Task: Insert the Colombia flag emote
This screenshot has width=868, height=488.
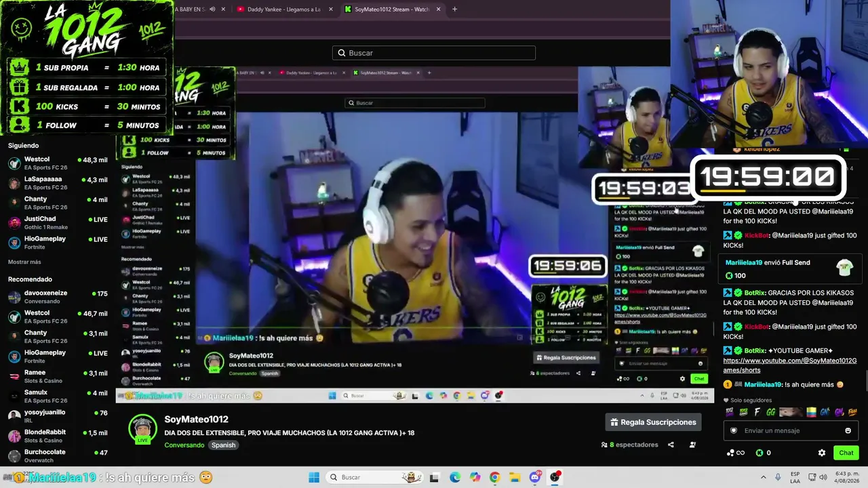Action: [x=811, y=412]
